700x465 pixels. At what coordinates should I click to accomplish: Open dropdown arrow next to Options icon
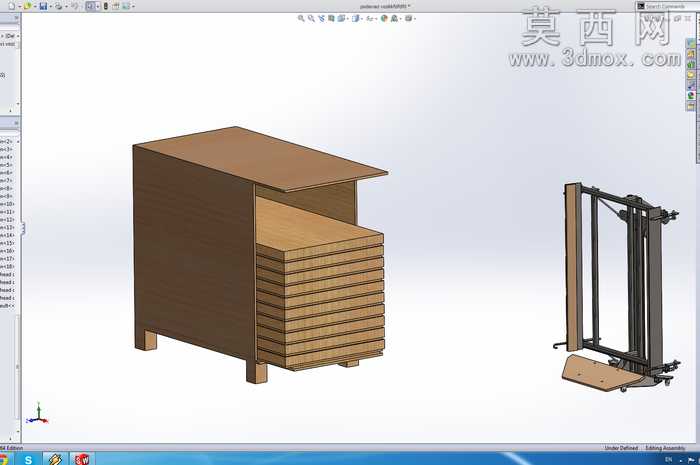133,7
